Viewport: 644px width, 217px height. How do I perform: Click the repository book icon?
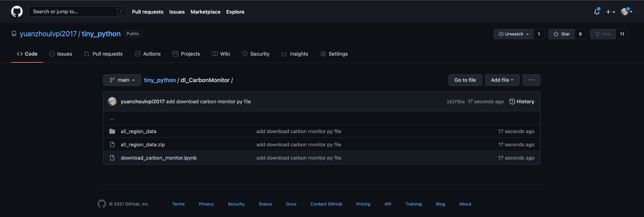14,34
